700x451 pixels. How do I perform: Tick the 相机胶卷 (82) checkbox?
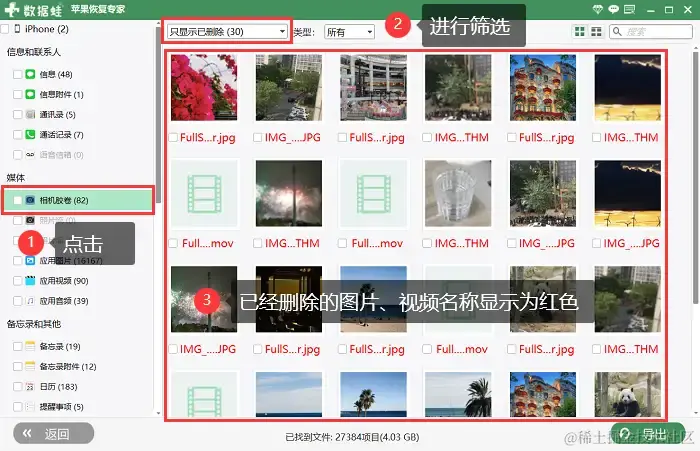(x=17, y=200)
